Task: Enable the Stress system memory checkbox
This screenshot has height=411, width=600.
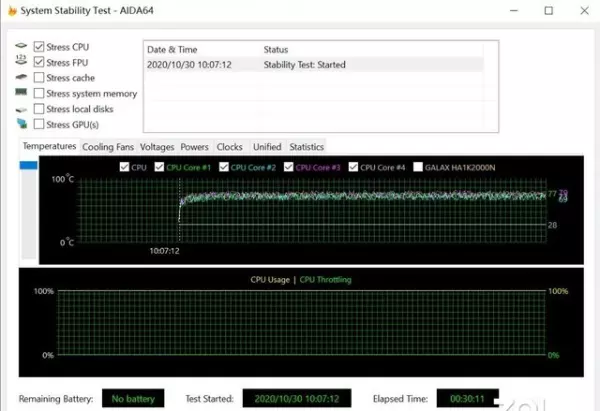Action: pos(39,93)
